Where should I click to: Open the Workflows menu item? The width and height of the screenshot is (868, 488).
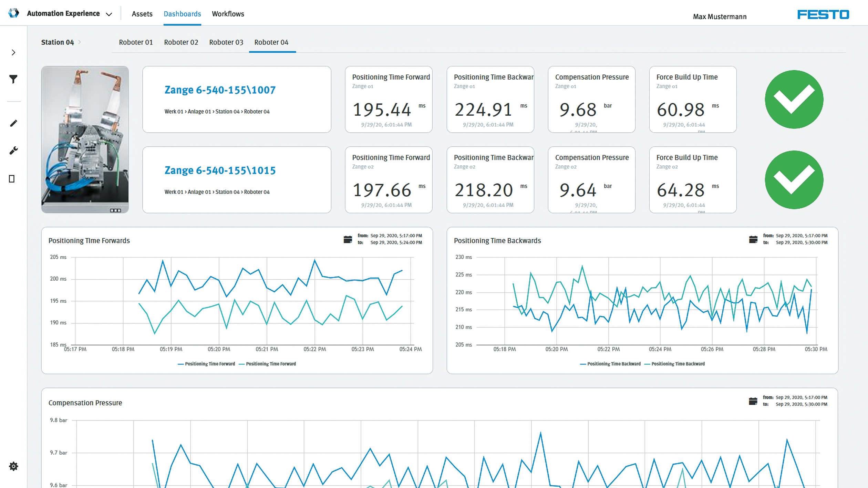tap(228, 14)
